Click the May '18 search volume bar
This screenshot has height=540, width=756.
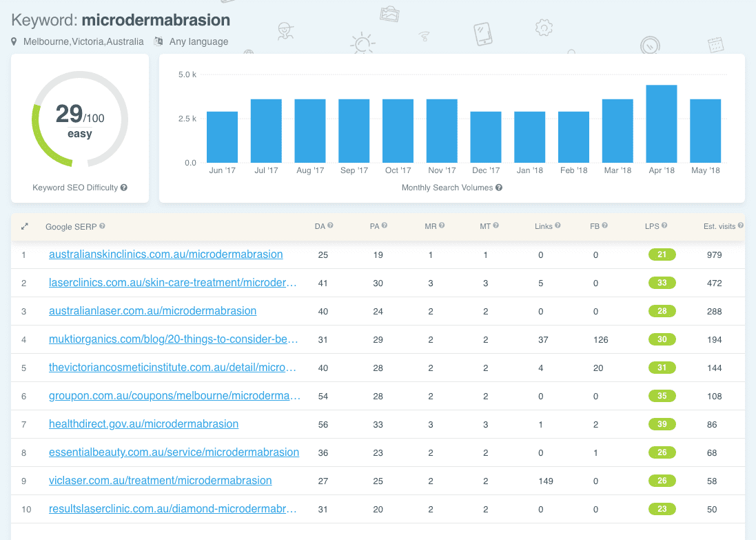coord(706,131)
